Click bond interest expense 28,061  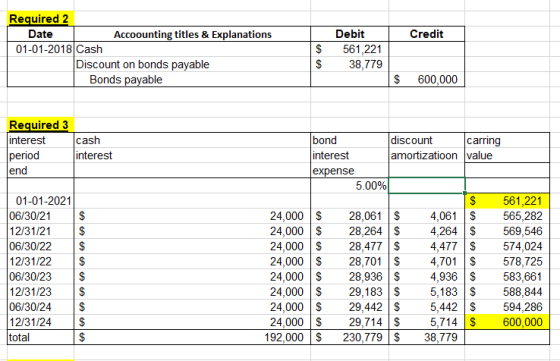[350, 216]
